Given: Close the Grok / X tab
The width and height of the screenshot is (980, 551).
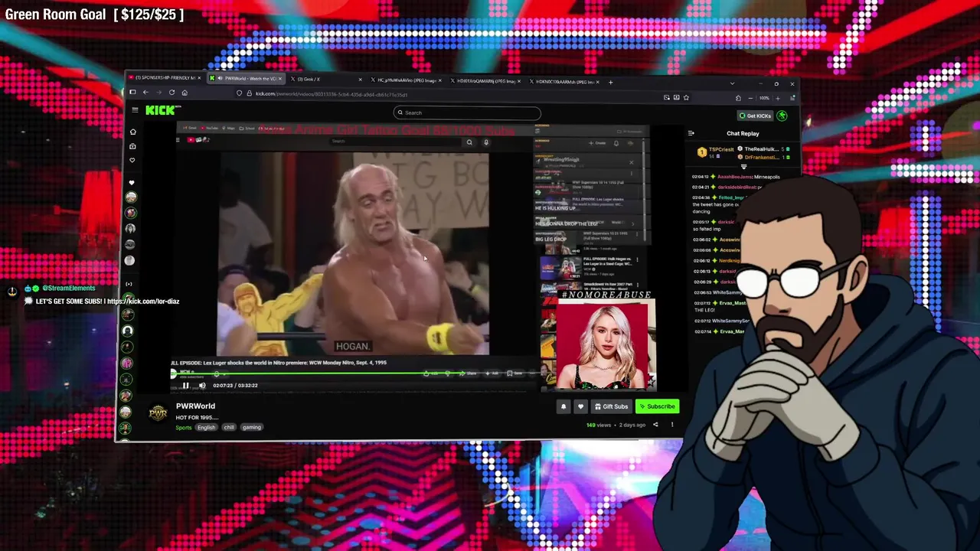Looking at the screenshot, I should tap(360, 79).
